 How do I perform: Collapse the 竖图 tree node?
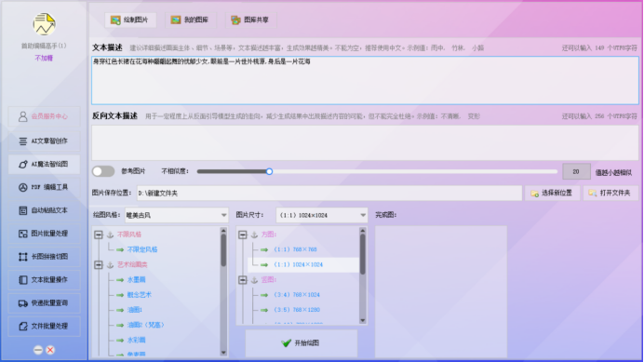click(x=243, y=280)
